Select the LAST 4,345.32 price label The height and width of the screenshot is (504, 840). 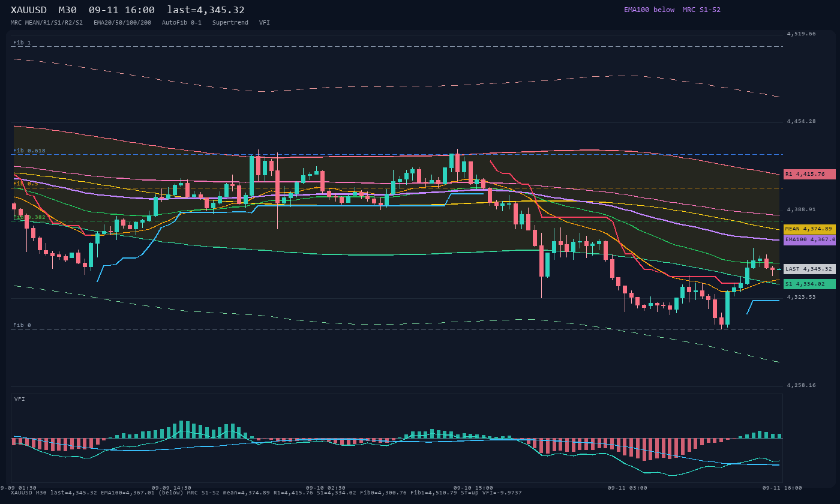(x=809, y=269)
